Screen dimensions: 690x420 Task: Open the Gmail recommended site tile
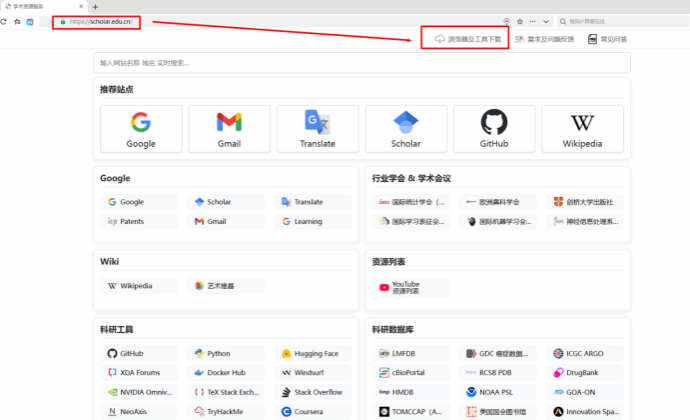pyautogui.click(x=229, y=129)
